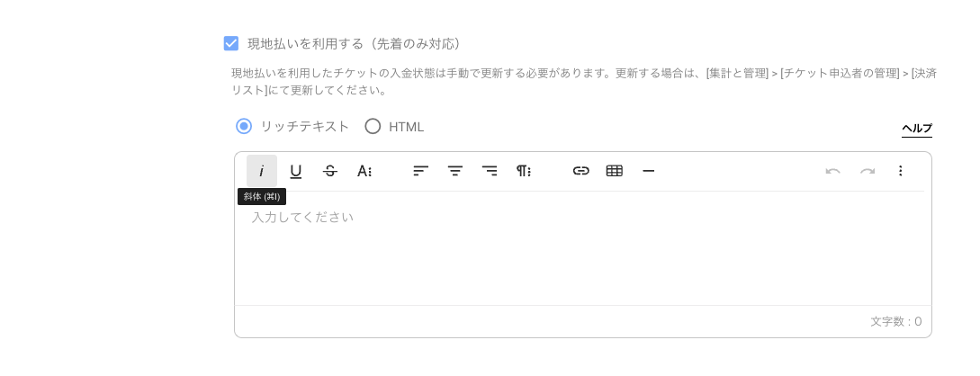980x376 pixels.
Task: Click the 文字数 character counter
Action: pyautogui.click(x=895, y=322)
